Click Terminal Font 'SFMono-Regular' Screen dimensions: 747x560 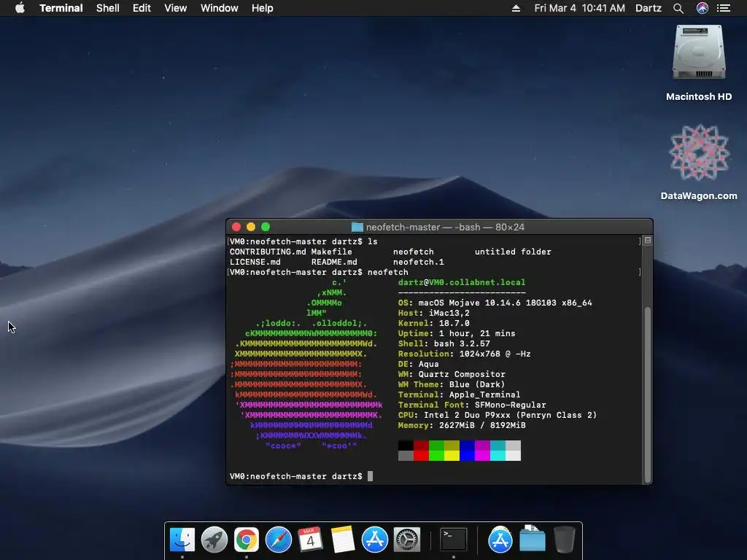[x=510, y=405]
